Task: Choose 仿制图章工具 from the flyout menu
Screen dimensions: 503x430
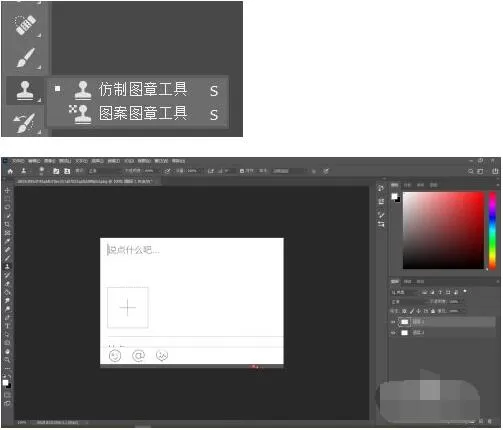Action: 137,89
